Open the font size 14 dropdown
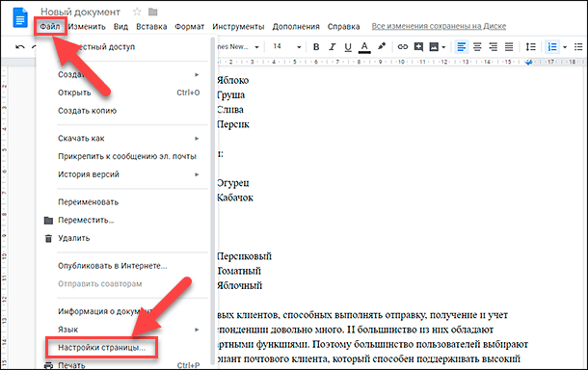This screenshot has height=370, width=588. [287, 47]
